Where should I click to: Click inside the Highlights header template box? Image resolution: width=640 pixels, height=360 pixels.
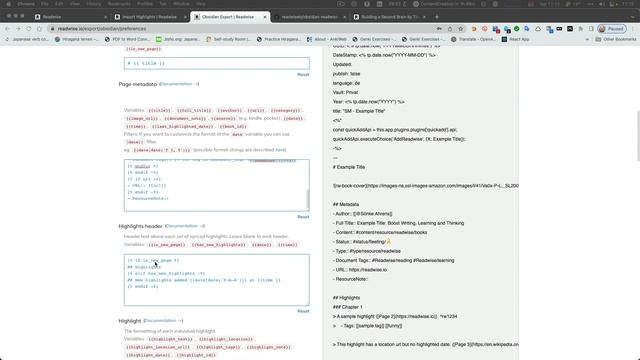[x=216, y=280]
